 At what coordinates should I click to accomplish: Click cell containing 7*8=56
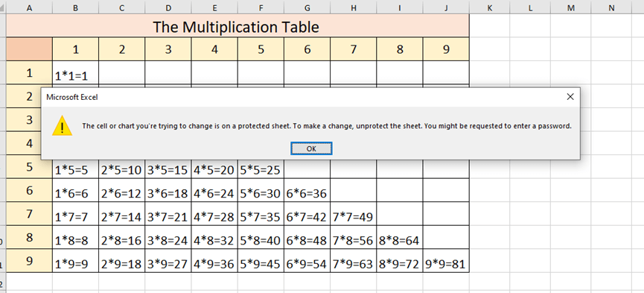pos(353,237)
